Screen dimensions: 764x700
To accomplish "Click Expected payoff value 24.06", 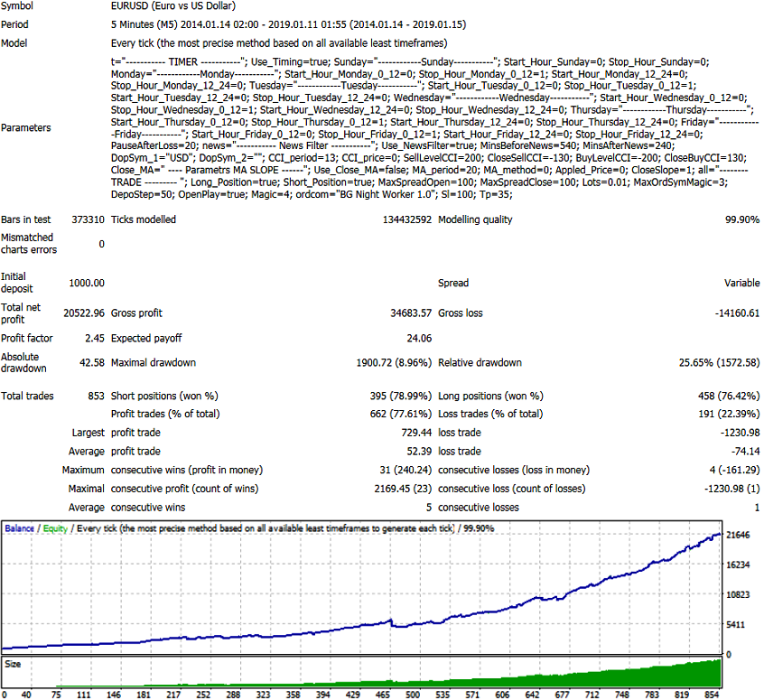I will 419,339.
